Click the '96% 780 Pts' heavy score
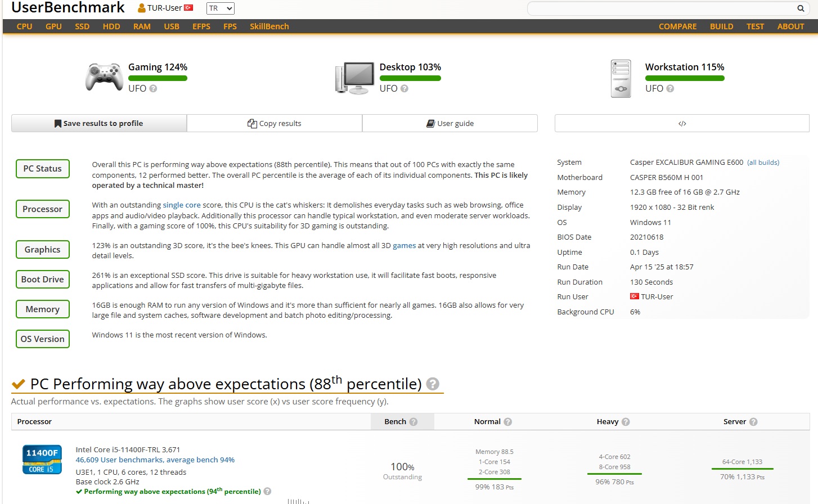The height and width of the screenshot is (504, 818). (x=614, y=481)
